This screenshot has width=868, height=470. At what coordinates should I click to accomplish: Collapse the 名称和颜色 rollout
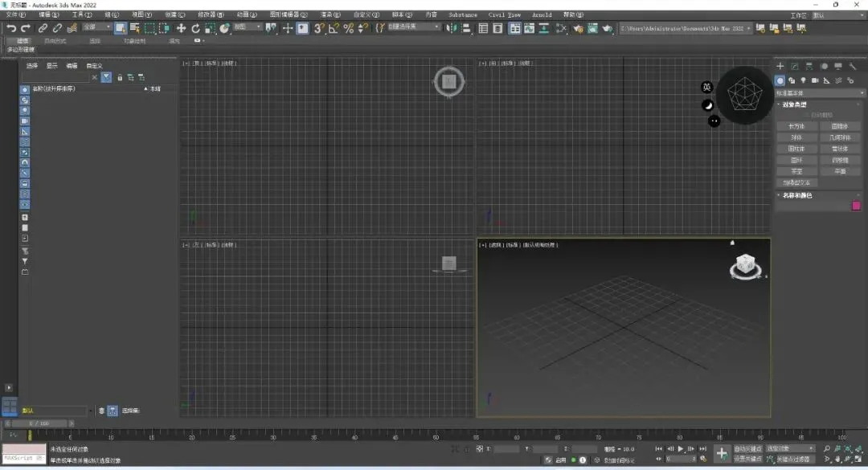point(797,195)
